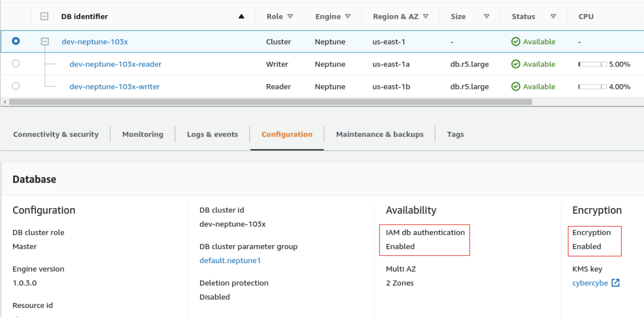The image size is (644, 318).
Task: Open the cybercybe KMS key link
Action: [590, 283]
